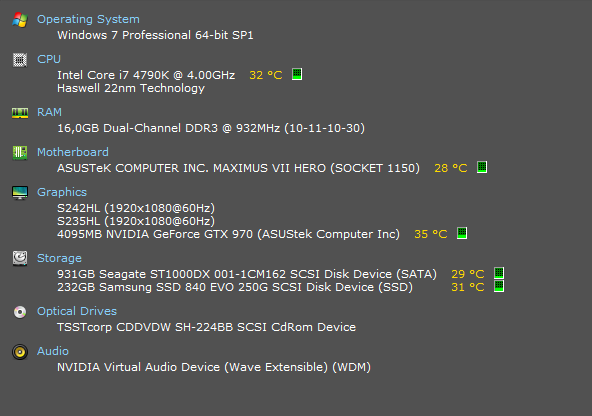Click the Motherboard circuit board icon
This screenshot has width=592, height=416.
tap(20, 153)
